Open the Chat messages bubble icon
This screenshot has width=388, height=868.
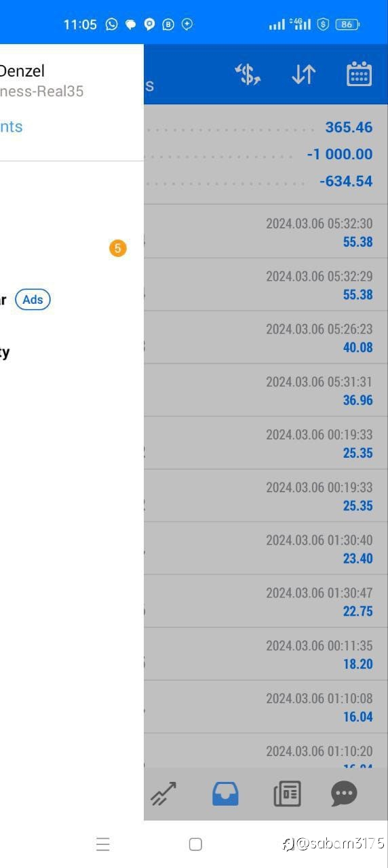[x=344, y=793]
